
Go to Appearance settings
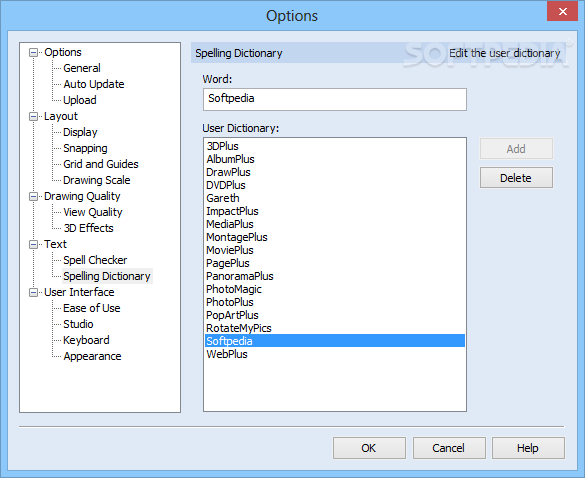pyautogui.click(x=92, y=356)
